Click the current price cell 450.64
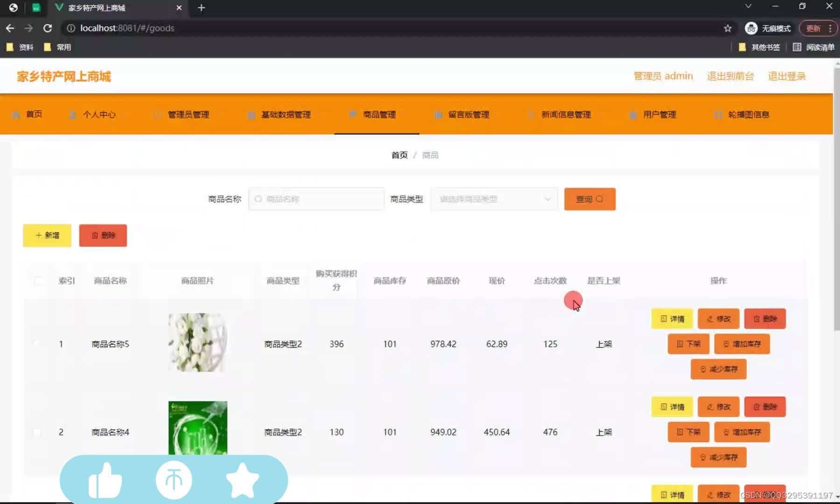 [497, 432]
